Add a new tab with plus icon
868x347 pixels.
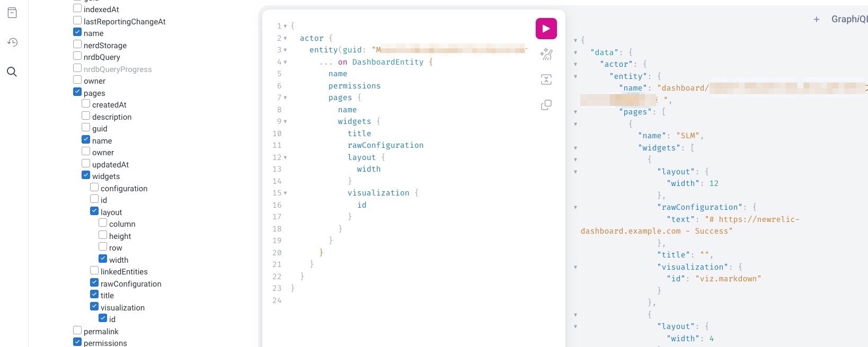(x=817, y=19)
